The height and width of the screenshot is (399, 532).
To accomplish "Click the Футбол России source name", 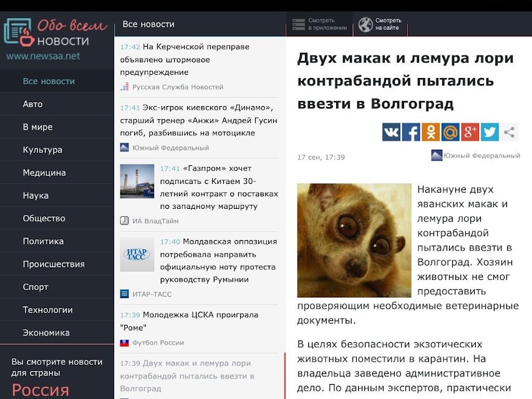I will (158, 343).
